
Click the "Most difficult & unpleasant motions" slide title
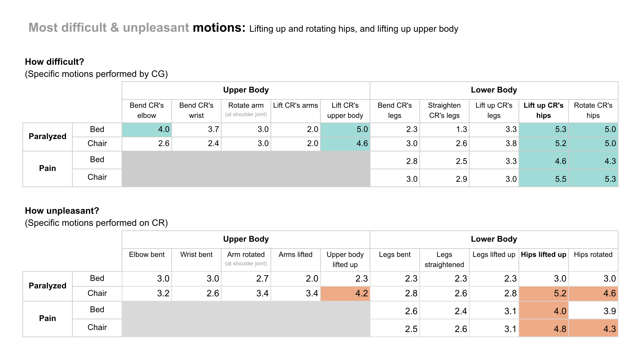click(x=137, y=28)
